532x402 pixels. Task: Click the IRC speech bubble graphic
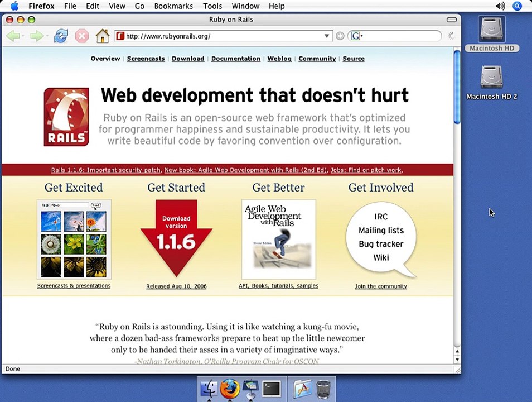tap(381, 240)
